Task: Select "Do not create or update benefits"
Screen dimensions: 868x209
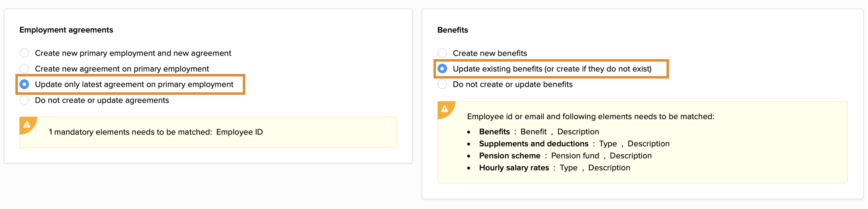Action: tap(442, 84)
